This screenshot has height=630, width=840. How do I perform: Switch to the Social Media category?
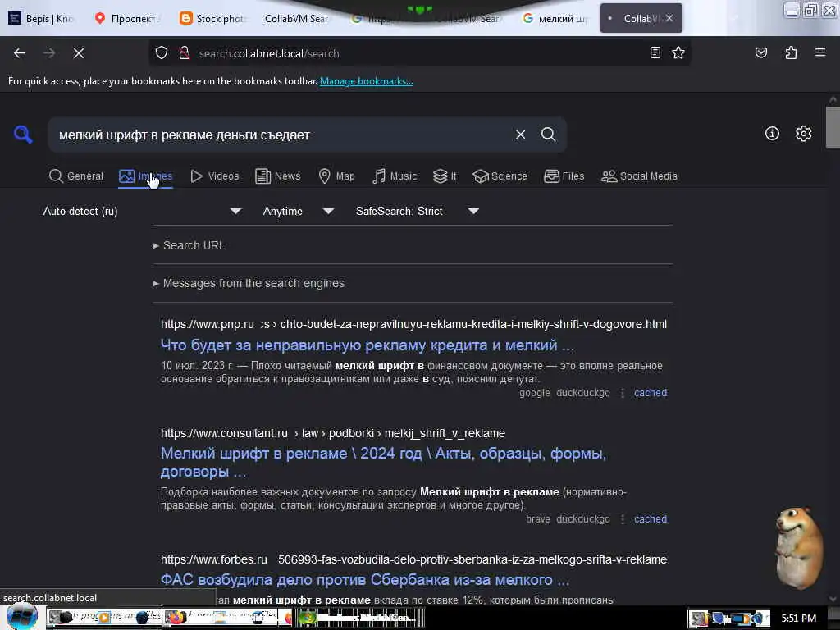(x=639, y=176)
